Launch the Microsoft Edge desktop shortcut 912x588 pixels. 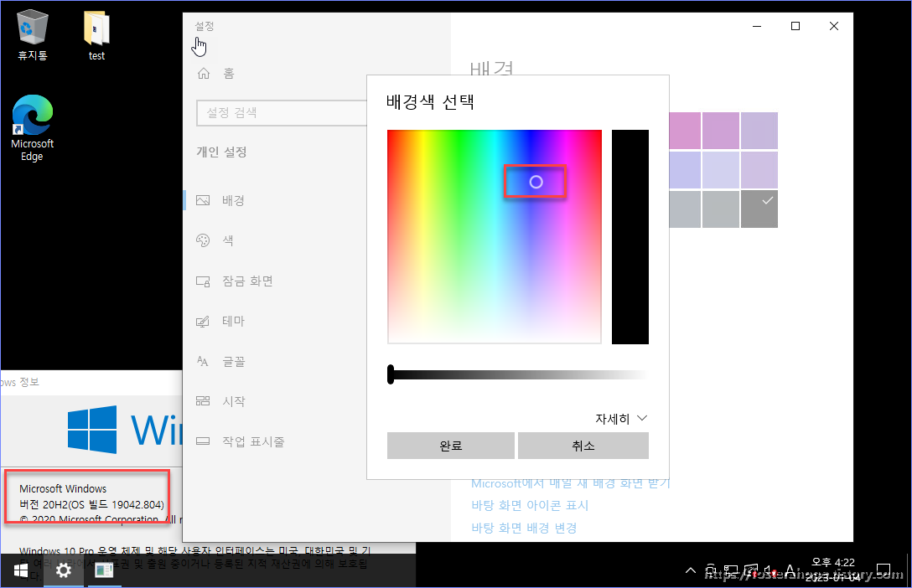[x=32, y=128]
